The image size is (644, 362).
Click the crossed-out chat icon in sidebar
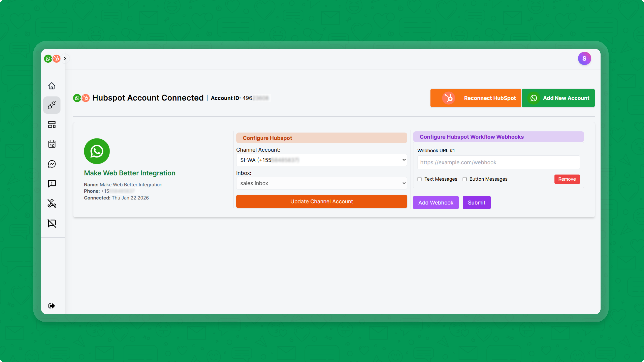click(52, 223)
